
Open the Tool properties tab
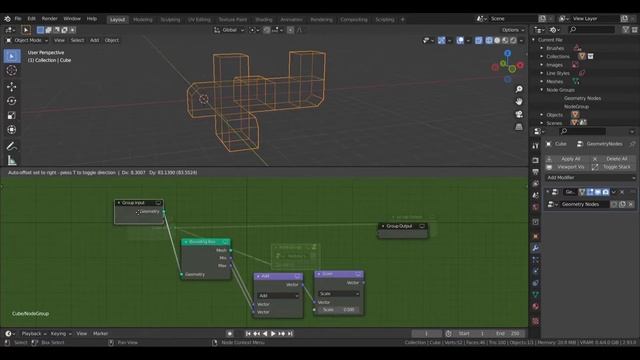[536, 146]
